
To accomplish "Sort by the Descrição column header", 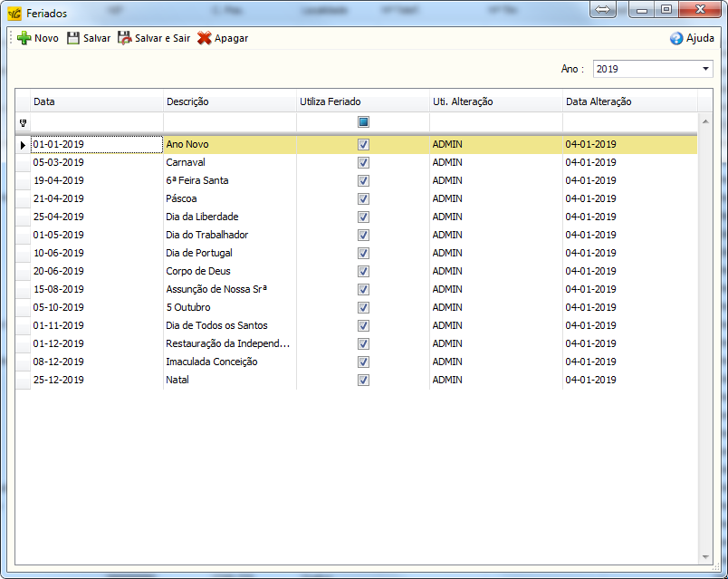I will click(230, 101).
